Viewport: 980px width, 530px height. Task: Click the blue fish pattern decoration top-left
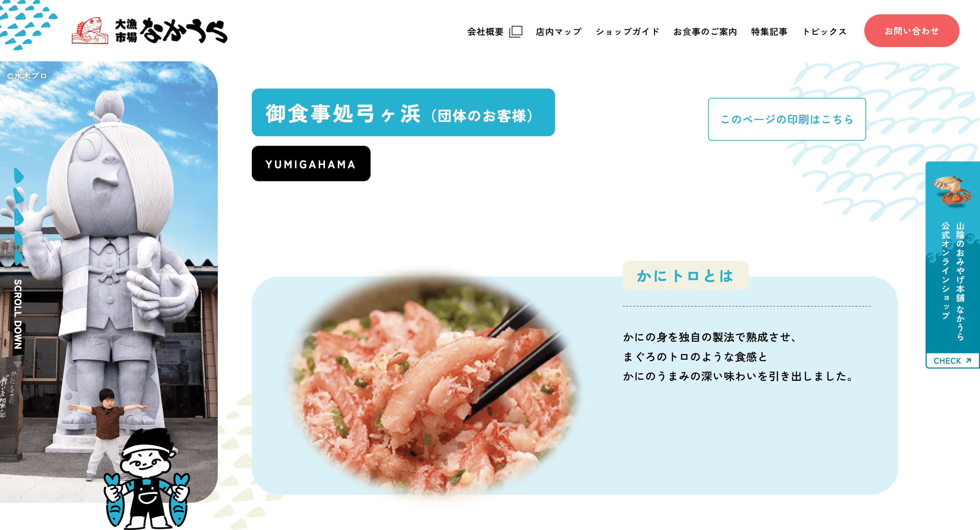click(27, 24)
